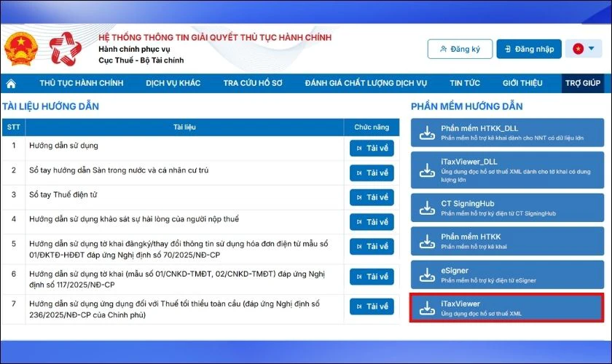
Task: Click the 'eSigner' title text
Action: point(455,270)
